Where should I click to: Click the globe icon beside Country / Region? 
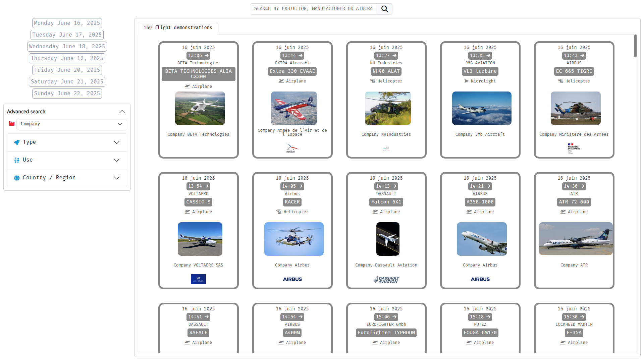[x=17, y=178]
